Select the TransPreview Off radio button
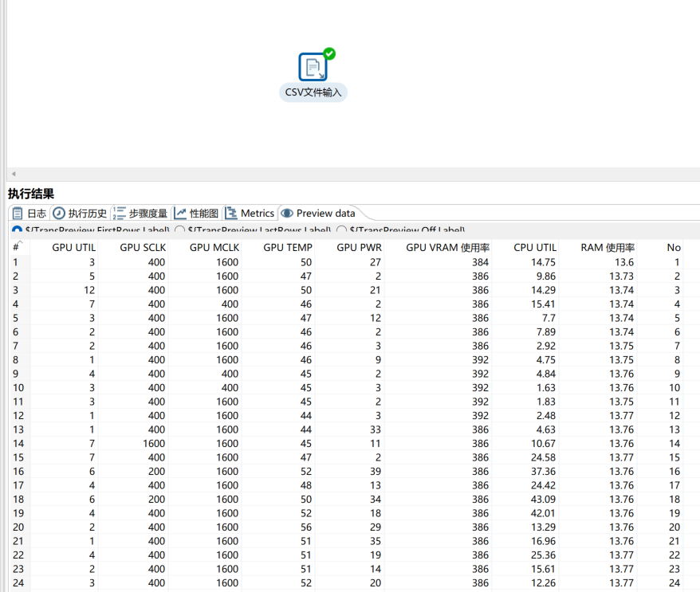The height and width of the screenshot is (592, 700). [341, 231]
